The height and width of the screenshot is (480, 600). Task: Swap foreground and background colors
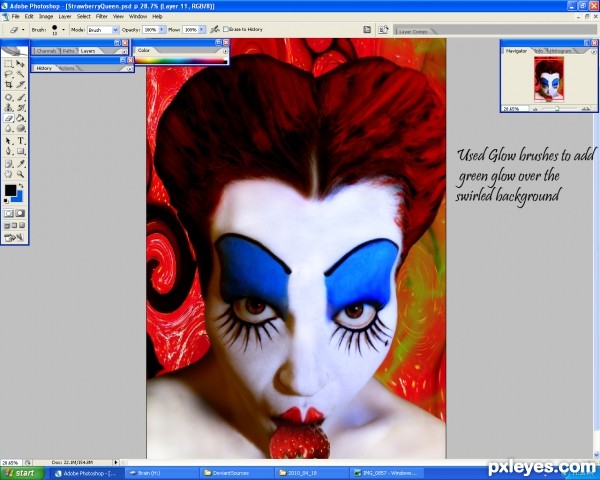click(x=21, y=186)
